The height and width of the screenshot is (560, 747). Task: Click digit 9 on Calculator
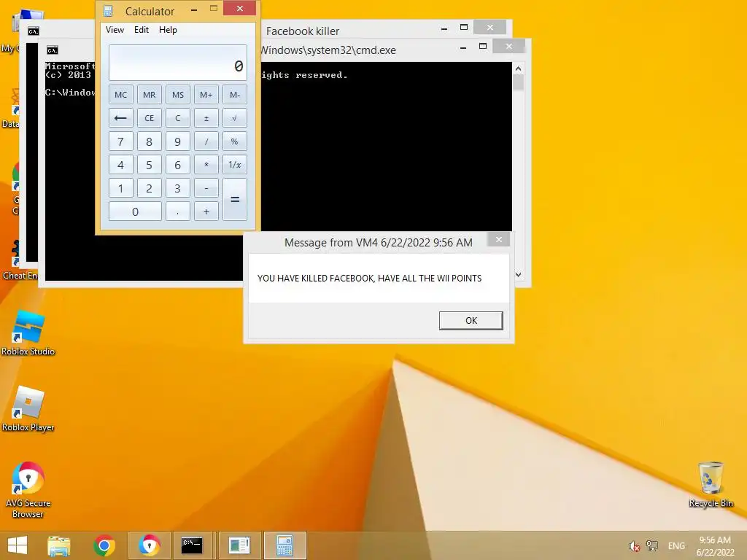178,141
